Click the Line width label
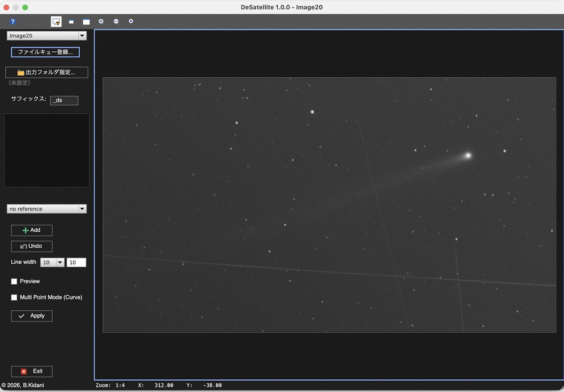This screenshot has width=564, height=392. pos(23,262)
